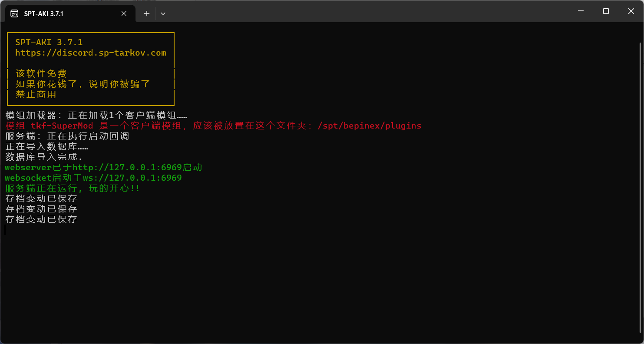
Task: Open the new tab profile dropdown
Action: coord(163,13)
